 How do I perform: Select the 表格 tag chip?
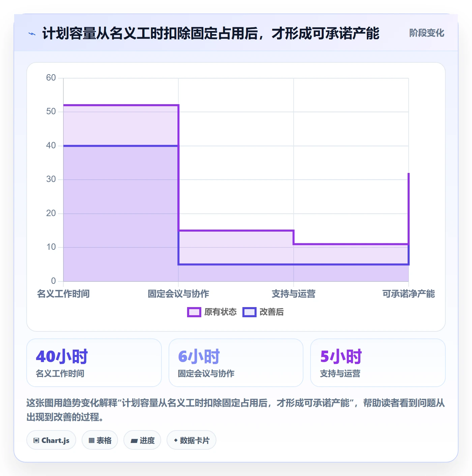[x=100, y=440]
